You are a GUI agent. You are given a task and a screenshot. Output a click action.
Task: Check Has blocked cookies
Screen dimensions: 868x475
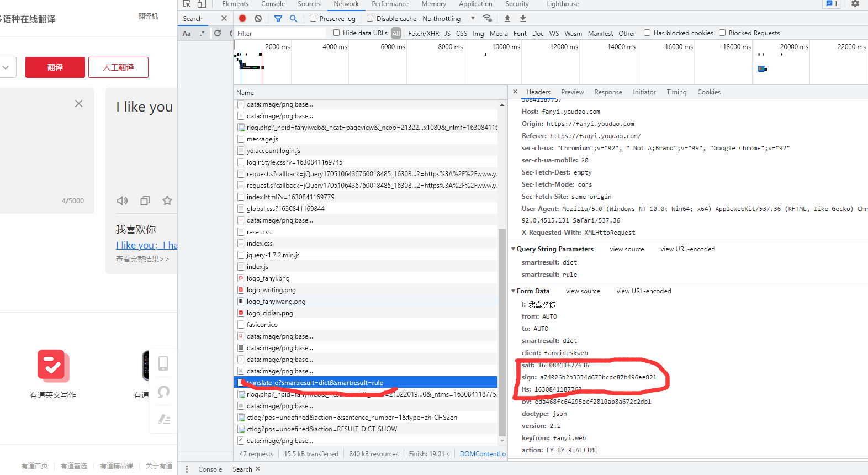point(647,33)
